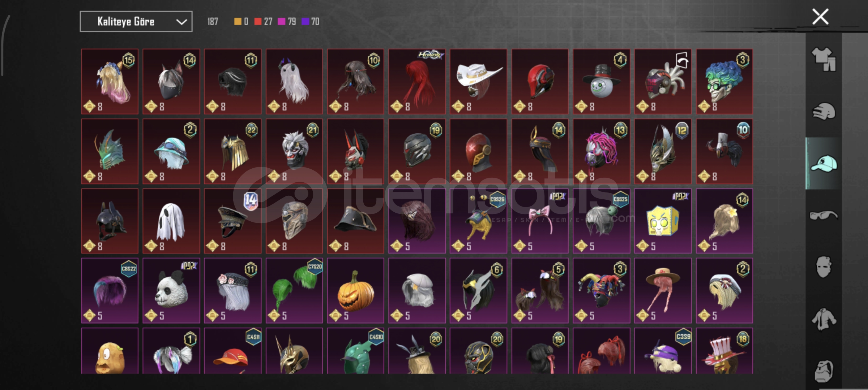Select the yellow box head item
The image size is (868, 390).
point(663,221)
